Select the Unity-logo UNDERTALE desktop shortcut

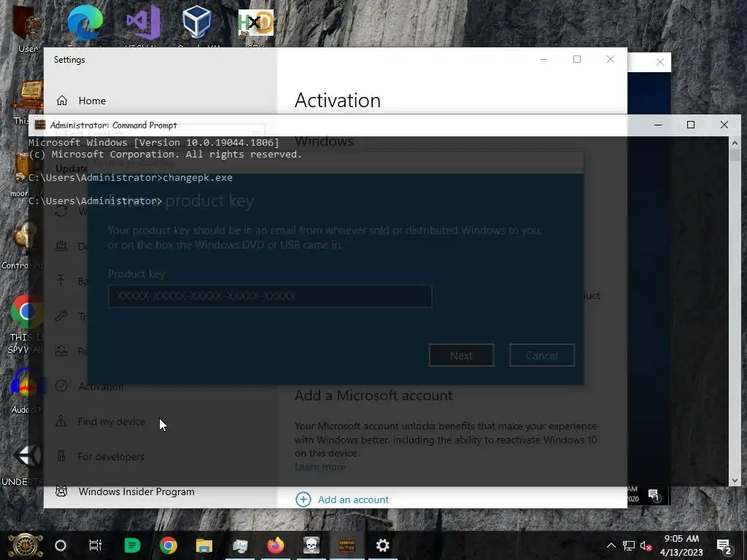click(26, 456)
